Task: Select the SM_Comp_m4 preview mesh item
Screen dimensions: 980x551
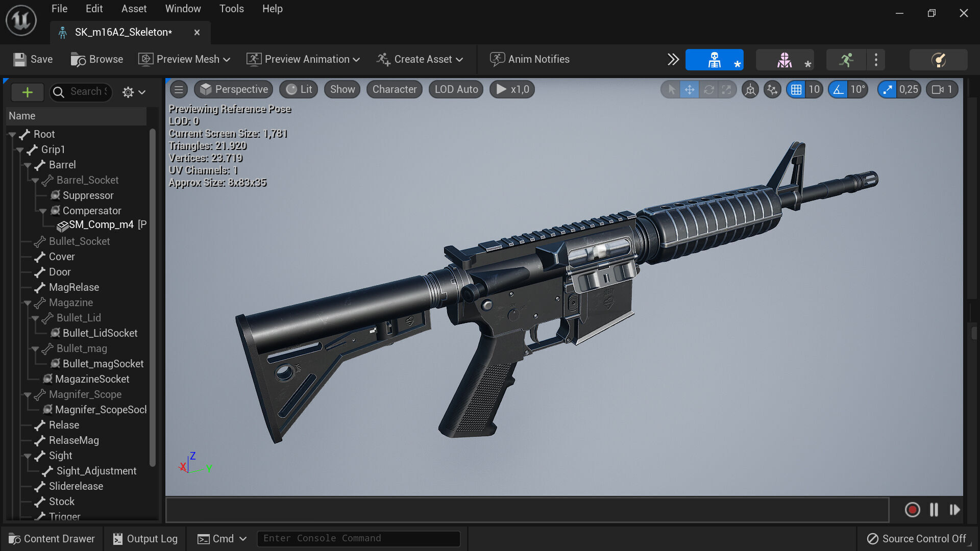Action: [x=101, y=225]
